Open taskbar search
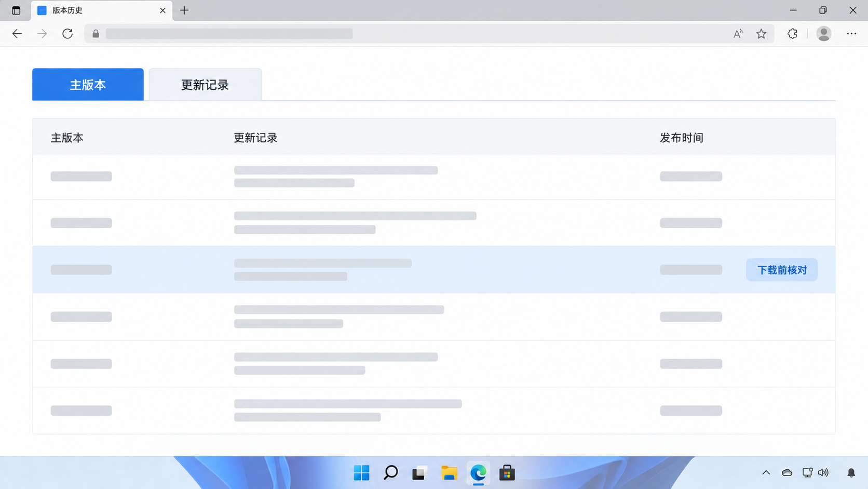868x489 pixels. [x=390, y=473]
